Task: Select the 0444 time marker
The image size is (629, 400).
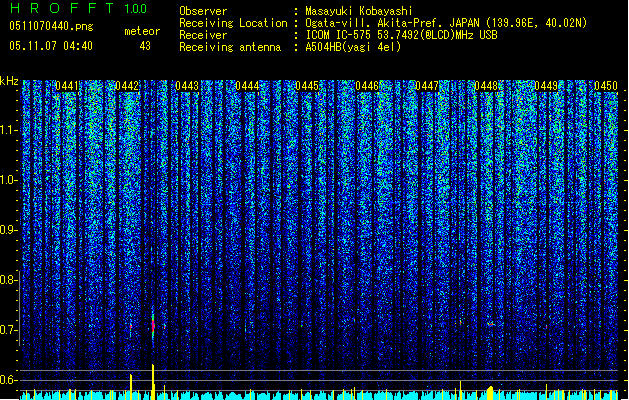Action: pyautogui.click(x=247, y=86)
